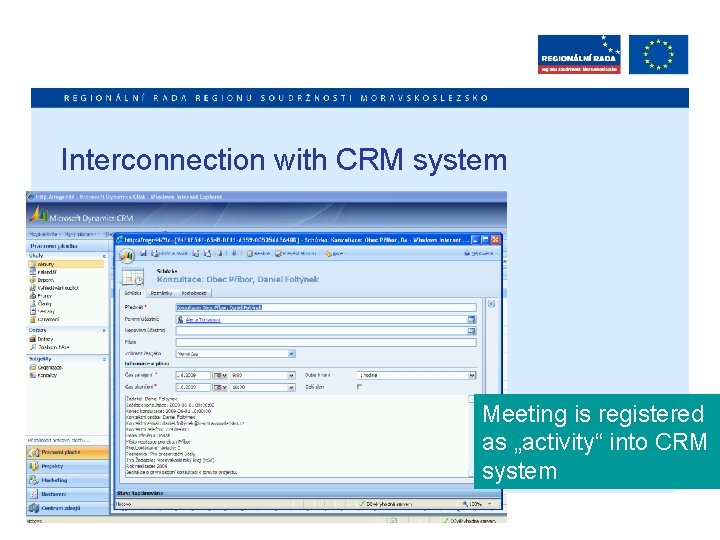The height and width of the screenshot is (540, 720).
Task: Click Save and Close toolbar button
Action: (x=169, y=253)
